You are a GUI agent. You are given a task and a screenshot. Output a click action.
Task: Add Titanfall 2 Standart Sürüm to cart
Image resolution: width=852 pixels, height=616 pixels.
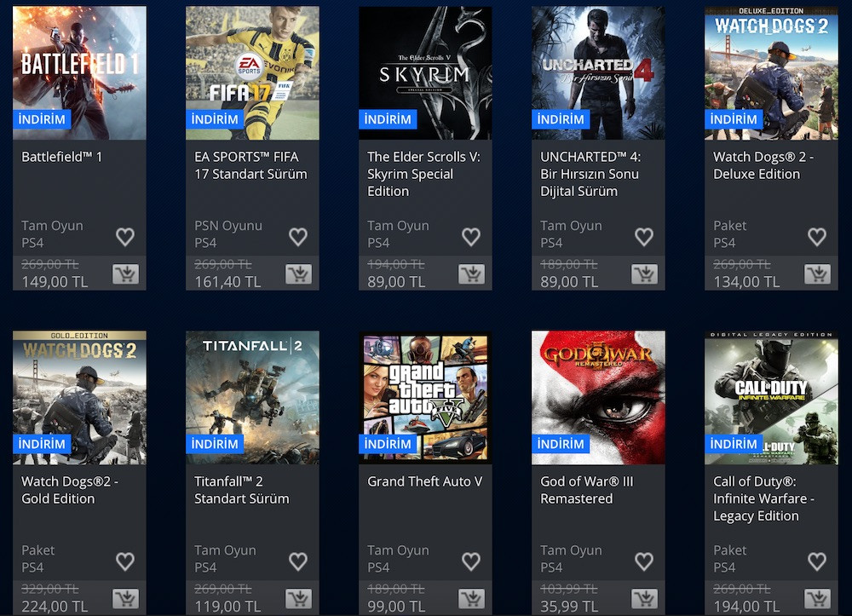click(x=298, y=599)
